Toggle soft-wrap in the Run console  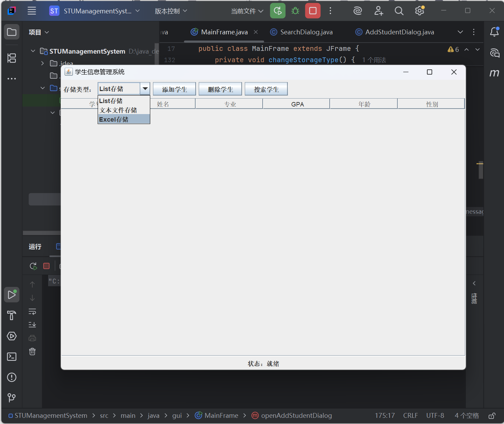coord(32,312)
